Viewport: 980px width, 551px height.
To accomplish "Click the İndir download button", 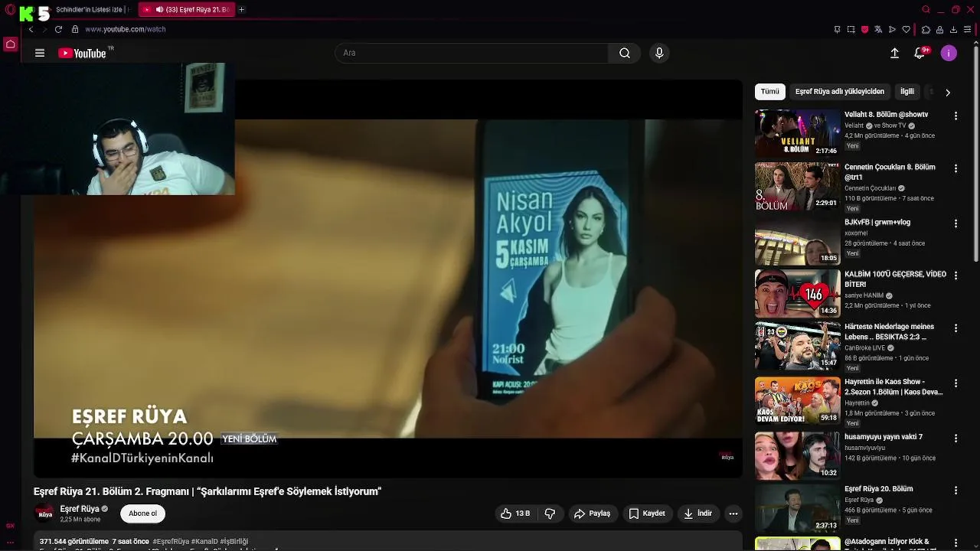I will coord(698,514).
